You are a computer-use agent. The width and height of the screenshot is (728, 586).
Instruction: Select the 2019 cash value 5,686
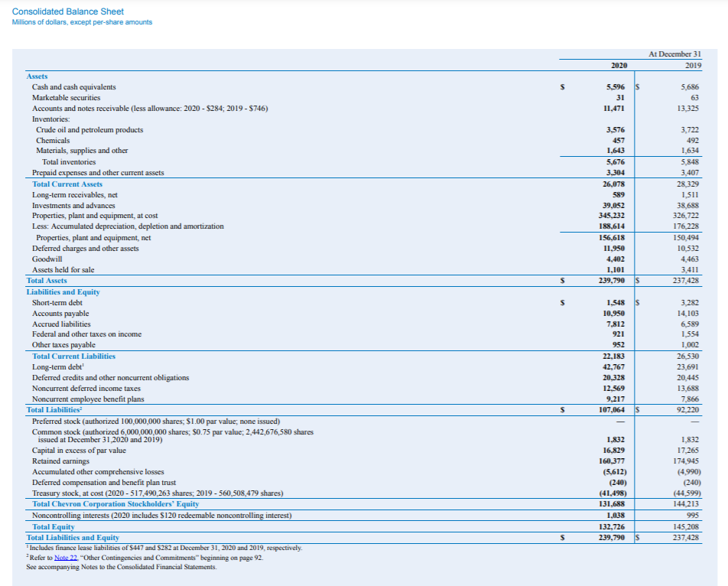point(690,87)
